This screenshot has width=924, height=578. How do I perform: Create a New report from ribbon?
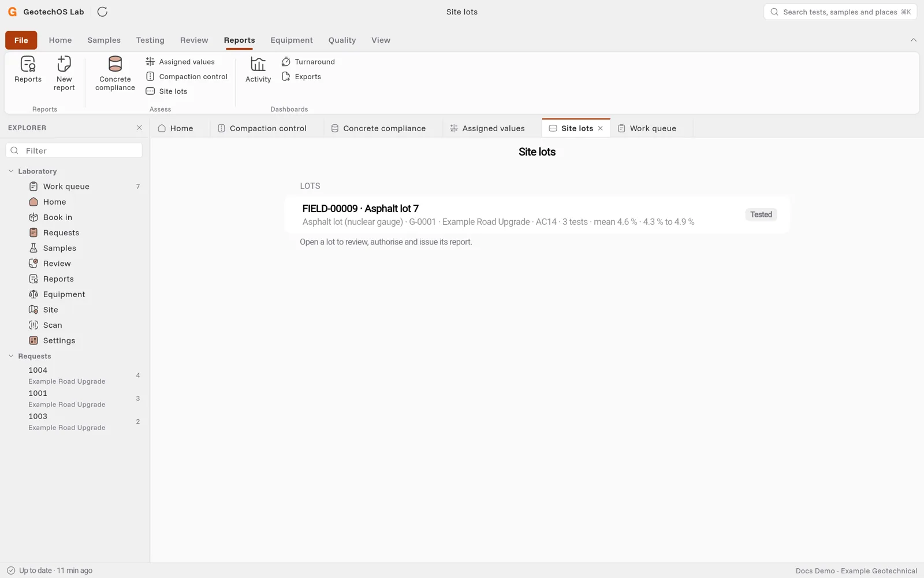[x=64, y=73]
